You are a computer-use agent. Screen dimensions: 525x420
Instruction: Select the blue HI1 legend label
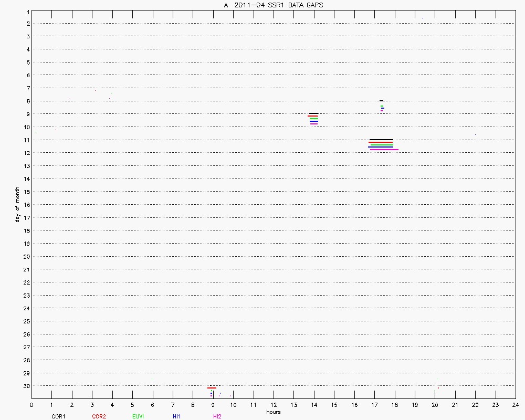click(x=177, y=416)
